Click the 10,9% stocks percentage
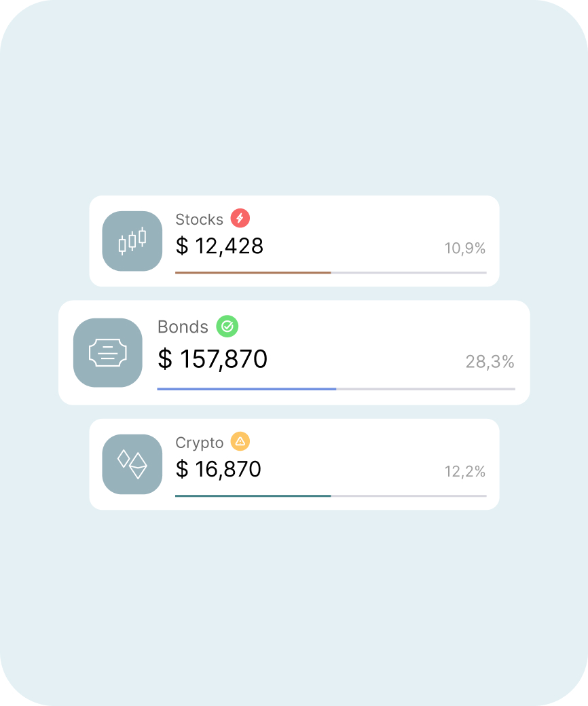Image resolution: width=588 pixels, height=706 pixels. [465, 248]
